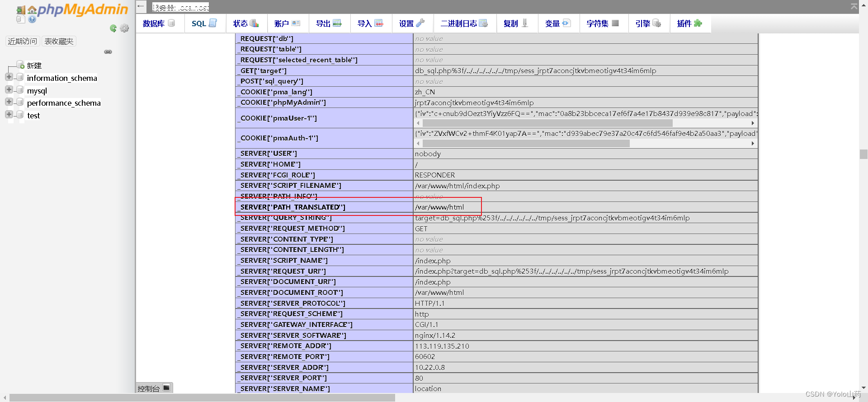The image size is (868, 402).
Task: Click the SQL documentation page icon
Action: coord(21,19)
